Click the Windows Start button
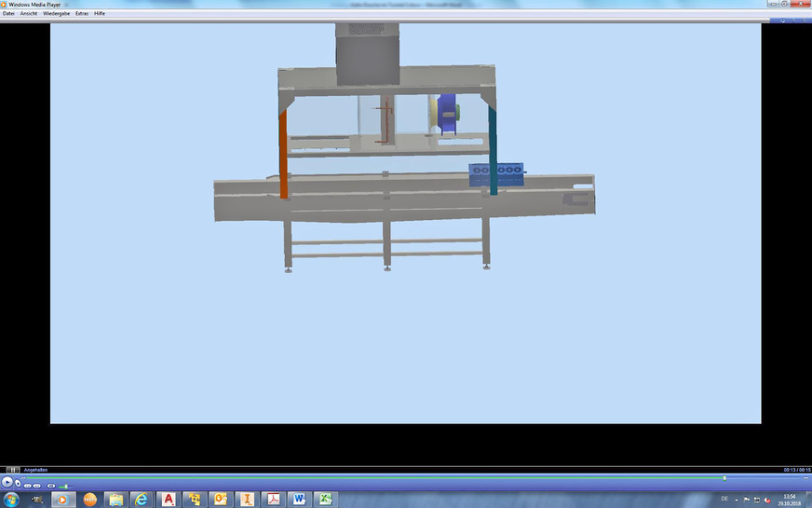The height and width of the screenshot is (508, 812). 11,500
